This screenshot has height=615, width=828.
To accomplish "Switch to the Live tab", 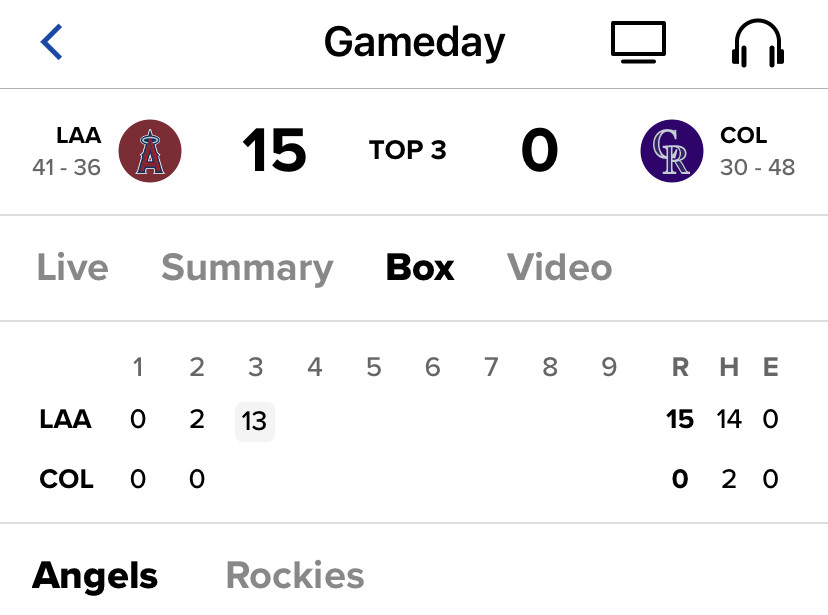I will point(73,268).
